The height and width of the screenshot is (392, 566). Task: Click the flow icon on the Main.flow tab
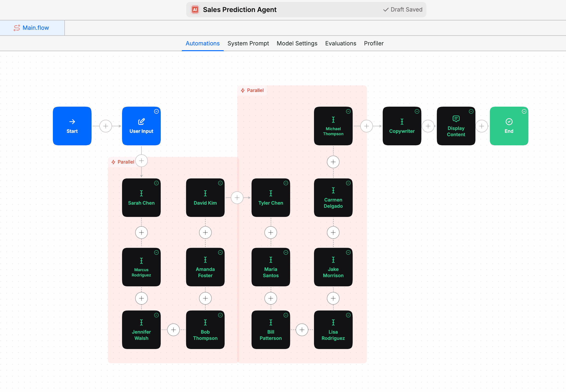[17, 28]
